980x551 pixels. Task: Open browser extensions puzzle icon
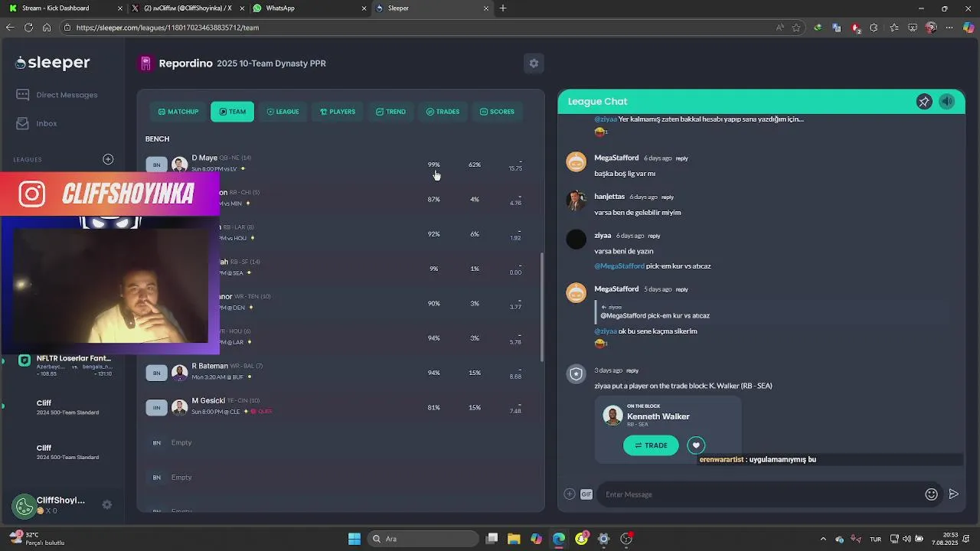tap(874, 28)
